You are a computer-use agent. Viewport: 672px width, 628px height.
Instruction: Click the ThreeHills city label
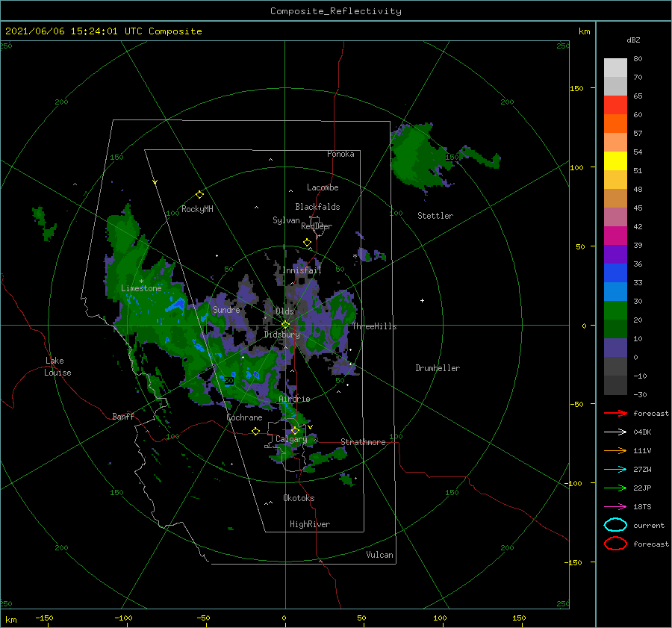[374, 326]
